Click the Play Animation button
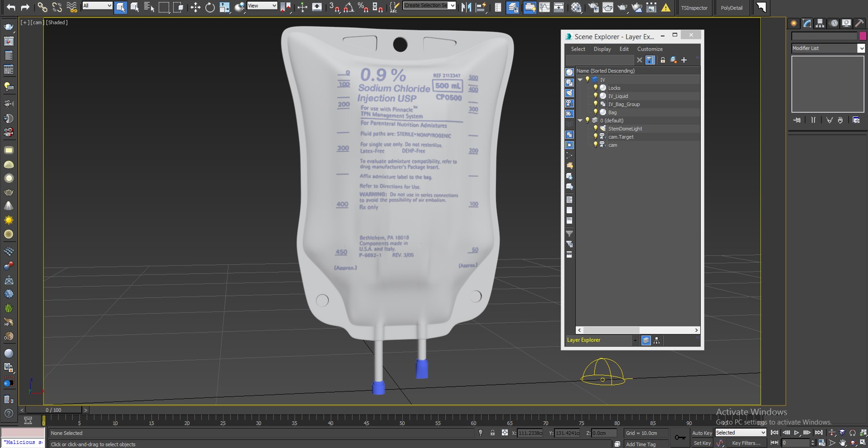 [x=797, y=433]
